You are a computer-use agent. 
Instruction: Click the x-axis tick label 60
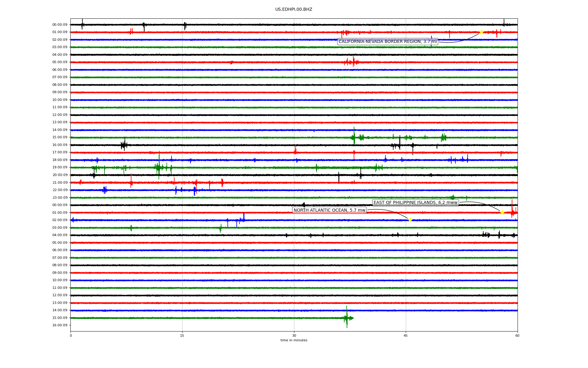point(517,335)
